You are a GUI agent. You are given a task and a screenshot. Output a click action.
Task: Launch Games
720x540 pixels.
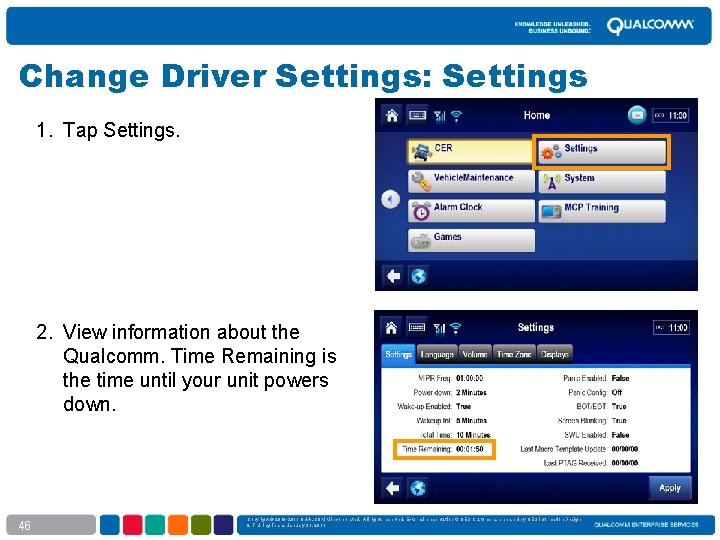[x=471, y=240]
